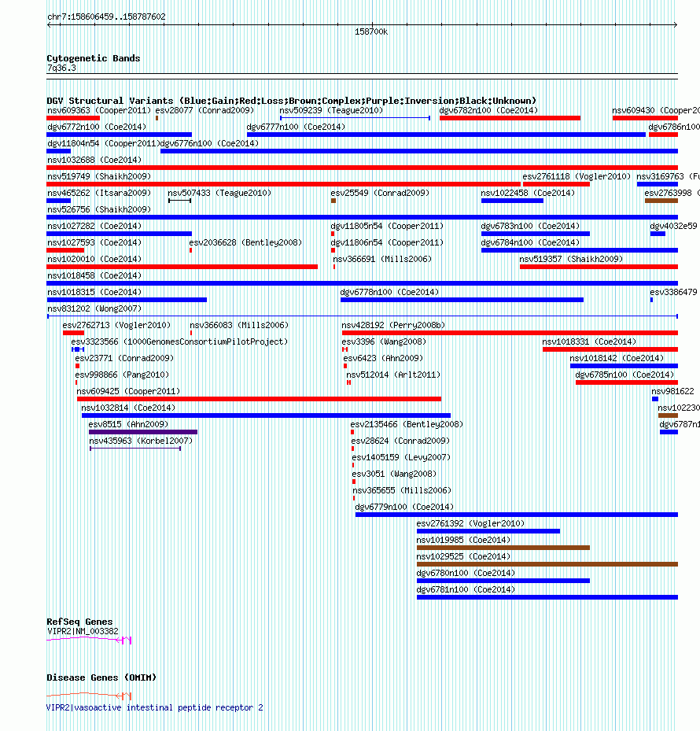Image resolution: width=700 pixels, height=731 pixels.
Task: Click esv6423 (Ahn2009) label
Action: pyautogui.click(x=383, y=359)
